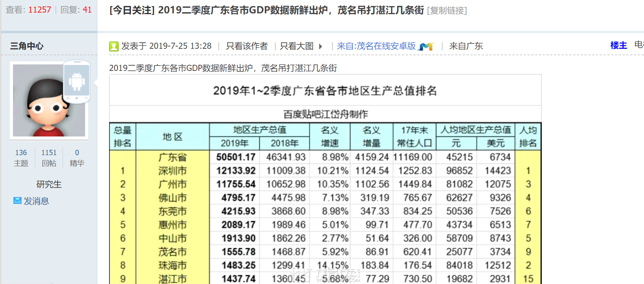Click the value 50501.17 in table
The height and width of the screenshot is (284, 644).
point(236,157)
